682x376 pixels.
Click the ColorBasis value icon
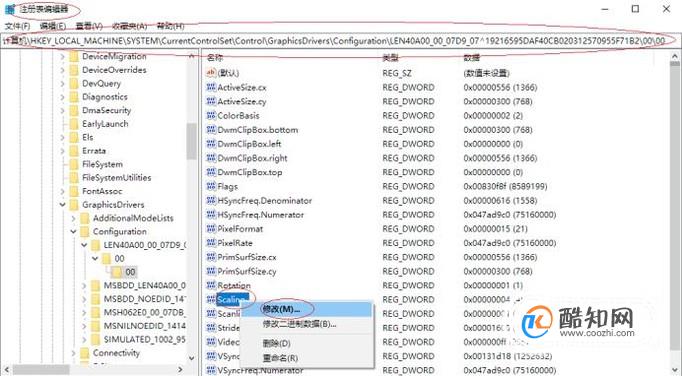click(211, 115)
